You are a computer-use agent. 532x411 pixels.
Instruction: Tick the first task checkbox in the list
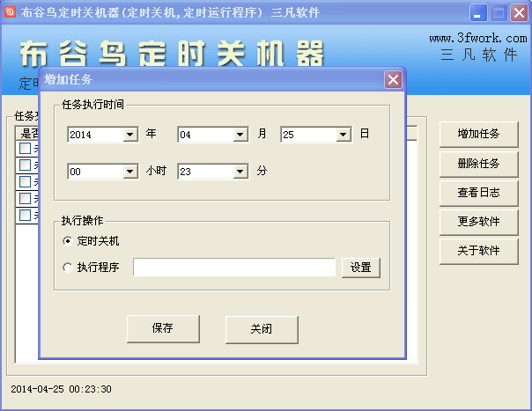point(25,148)
